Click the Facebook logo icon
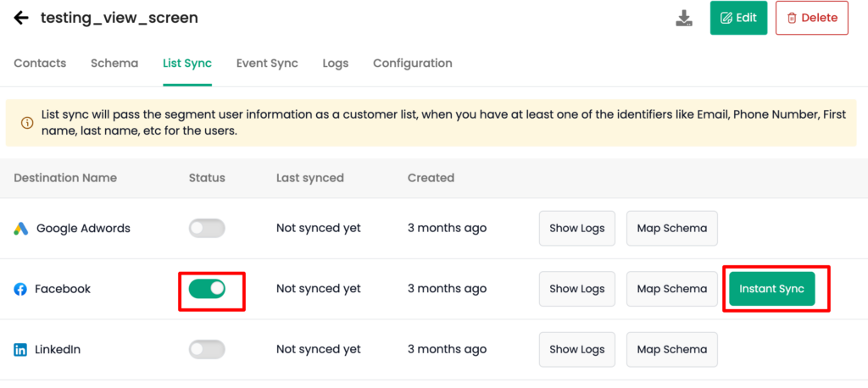Screen dimensions: 868x388 pyautogui.click(x=20, y=289)
